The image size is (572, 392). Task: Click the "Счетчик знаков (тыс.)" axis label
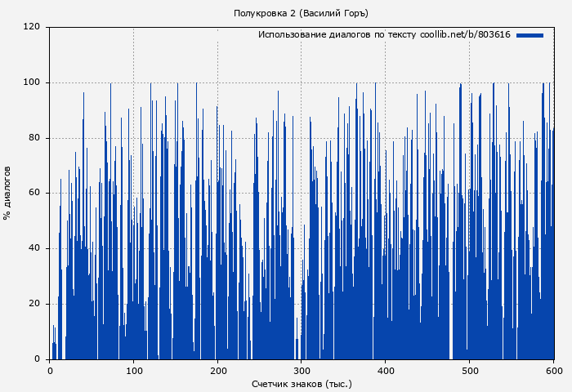(x=302, y=383)
